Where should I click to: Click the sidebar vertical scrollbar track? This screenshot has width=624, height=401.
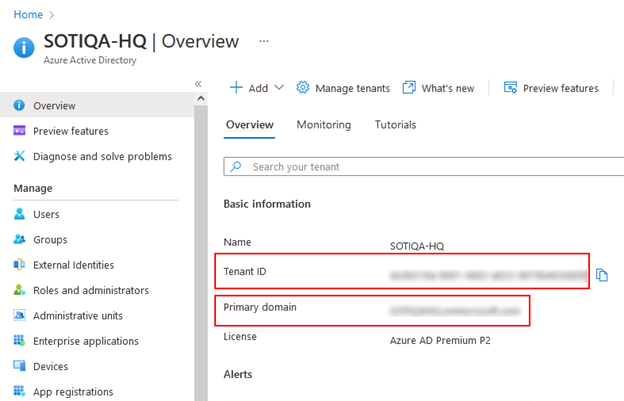(201, 252)
